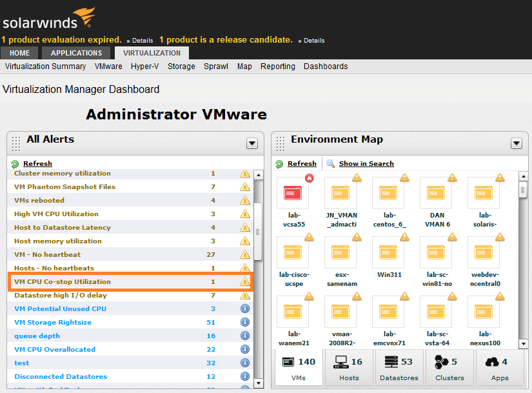Click the Show in Search link
This screenshot has width=532, height=393.
pos(366,164)
